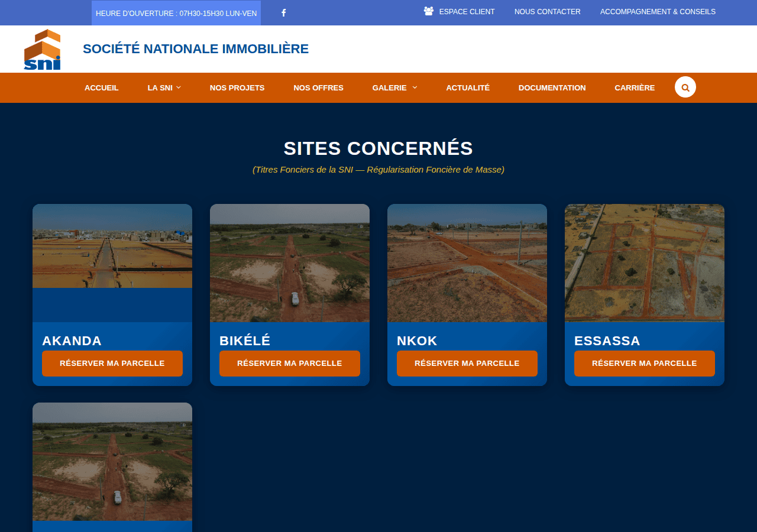Click the Espace Client people icon

(429, 11)
